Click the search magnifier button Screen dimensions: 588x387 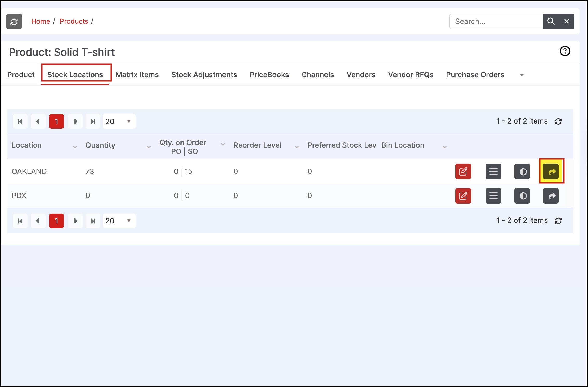551,21
